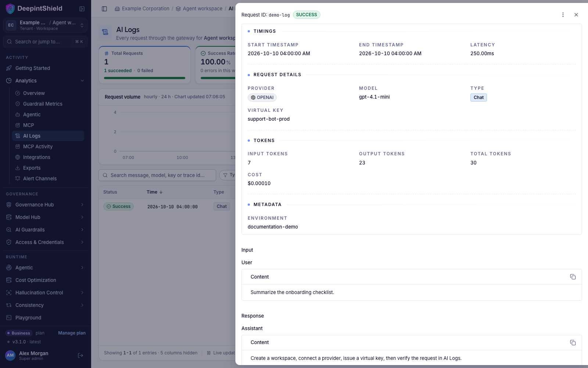The height and width of the screenshot is (368, 588).
Task: Collapse the Analytics section
Action: point(46,81)
